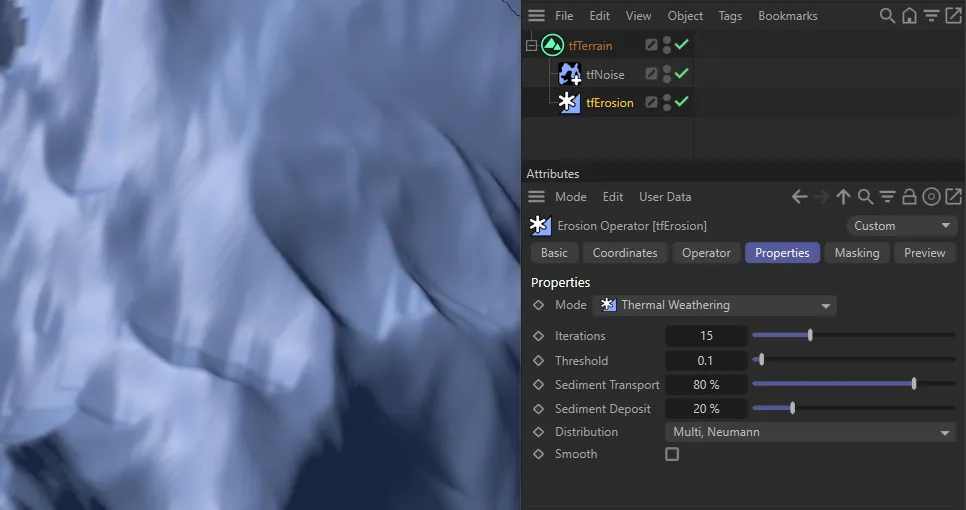Toggle Threshold keyframe diamond
Image resolution: width=966 pixels, height=510 pixels.
pyautogui.click(x=538, y=360)
